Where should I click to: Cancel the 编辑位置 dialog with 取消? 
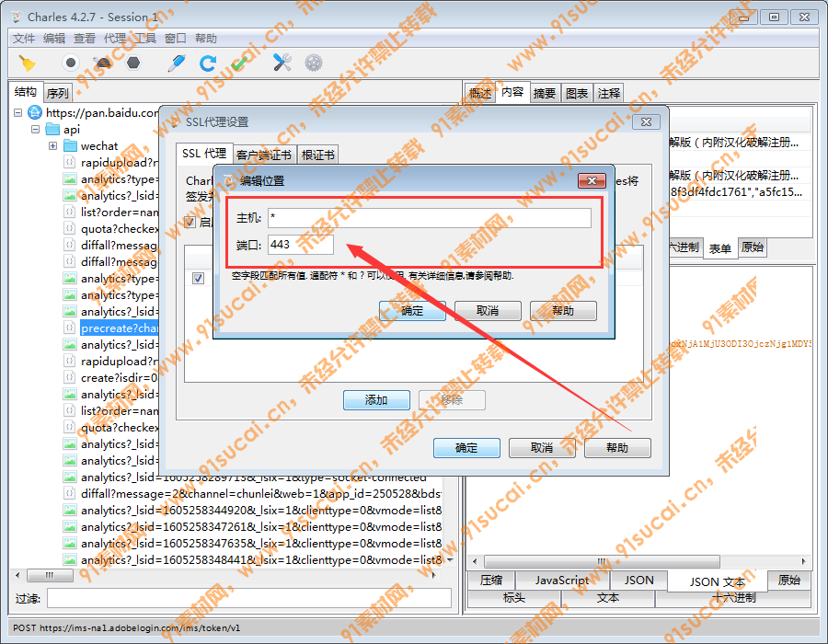click(x=488, y=311)
